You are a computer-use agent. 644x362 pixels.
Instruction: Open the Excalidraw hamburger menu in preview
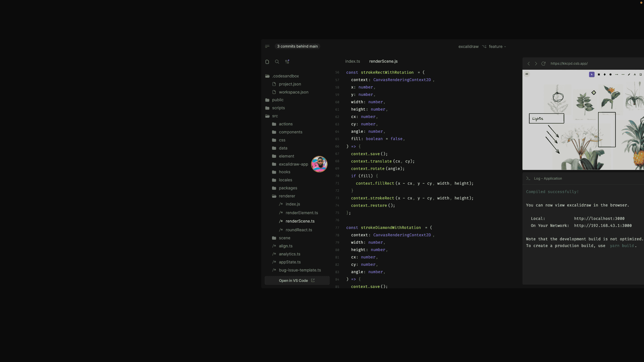(527, 74)
